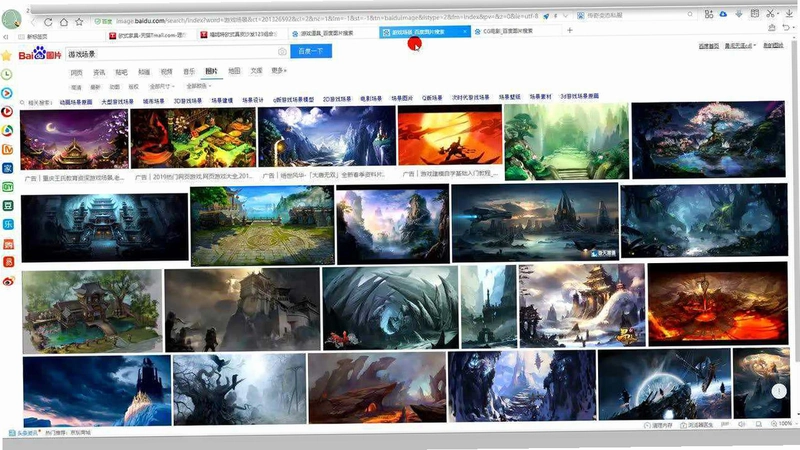This screenshot has width=800, height=450.
Task: Click the extensions grid icon in toolbar
Action: coord(709,14)
